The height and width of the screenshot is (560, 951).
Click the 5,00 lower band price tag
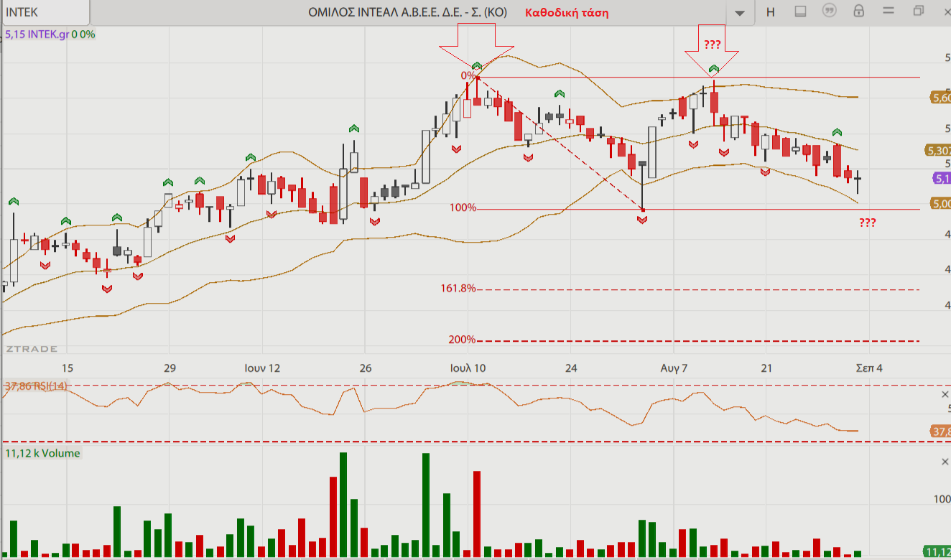[x=941, y=204]
